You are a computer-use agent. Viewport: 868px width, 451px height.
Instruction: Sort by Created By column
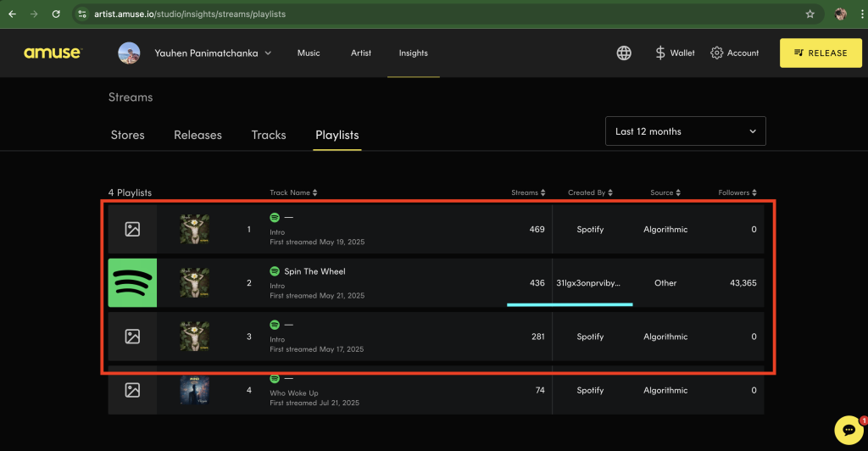590,192
